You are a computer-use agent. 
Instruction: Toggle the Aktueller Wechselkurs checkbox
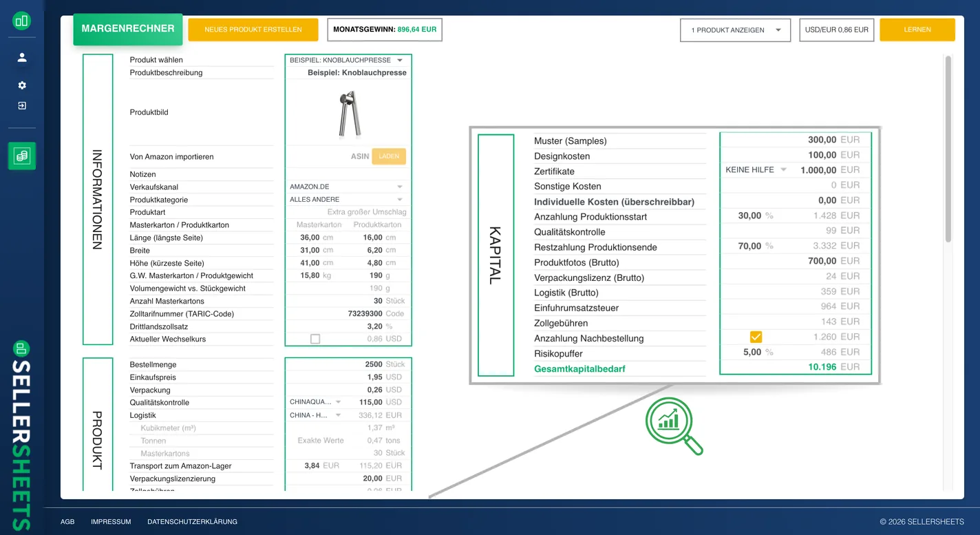coord(315,339)
